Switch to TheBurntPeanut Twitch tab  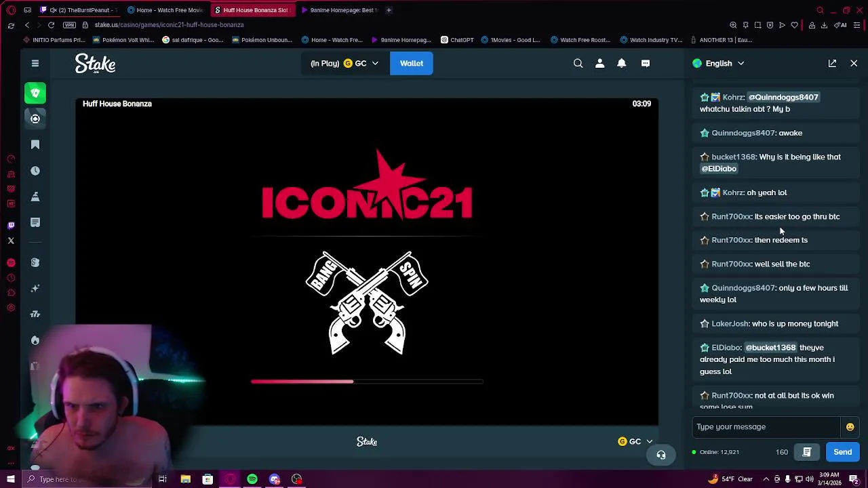80,10
